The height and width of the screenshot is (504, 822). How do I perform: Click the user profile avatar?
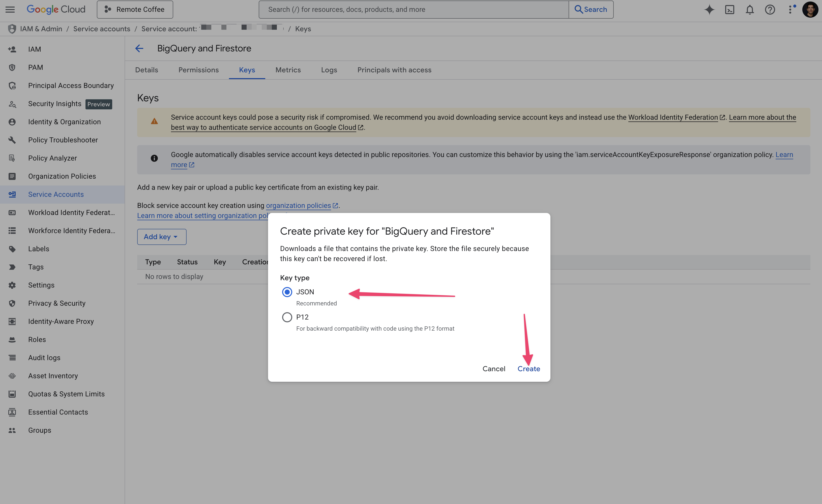tap(810, 9)
